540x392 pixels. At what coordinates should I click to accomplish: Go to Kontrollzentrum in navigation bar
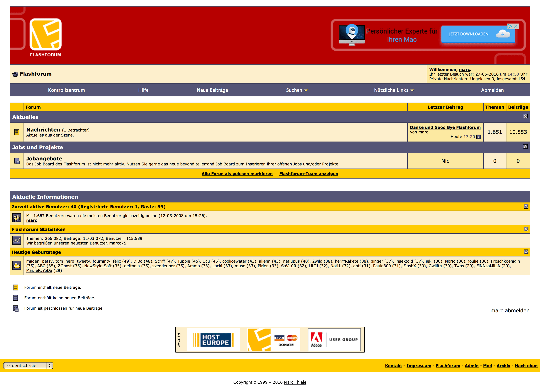tap(66, 90)
